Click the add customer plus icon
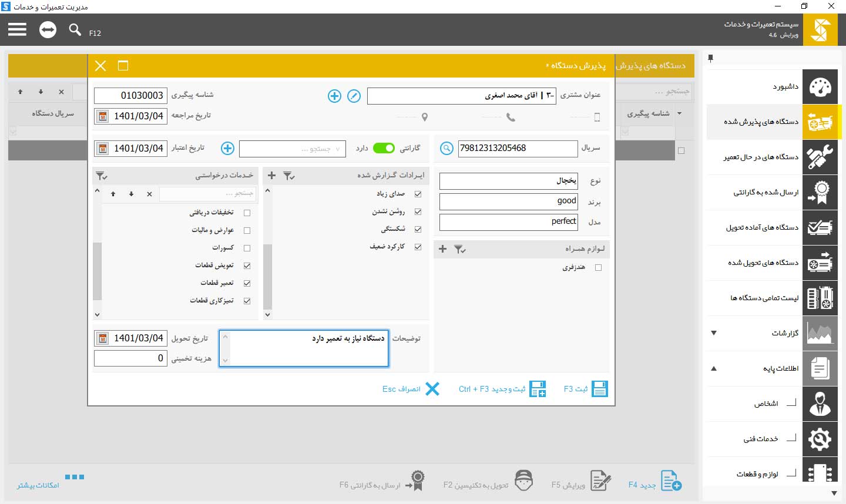Image resolution: width=846 pixels, height=504 pixels. point(334,96)
